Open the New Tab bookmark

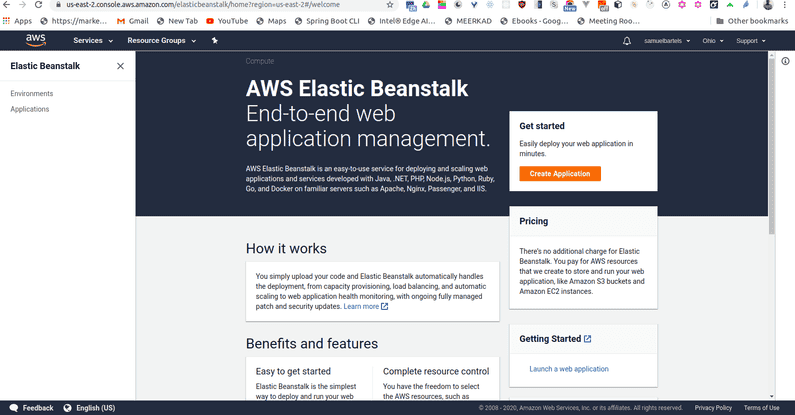(x=177, y=21)
